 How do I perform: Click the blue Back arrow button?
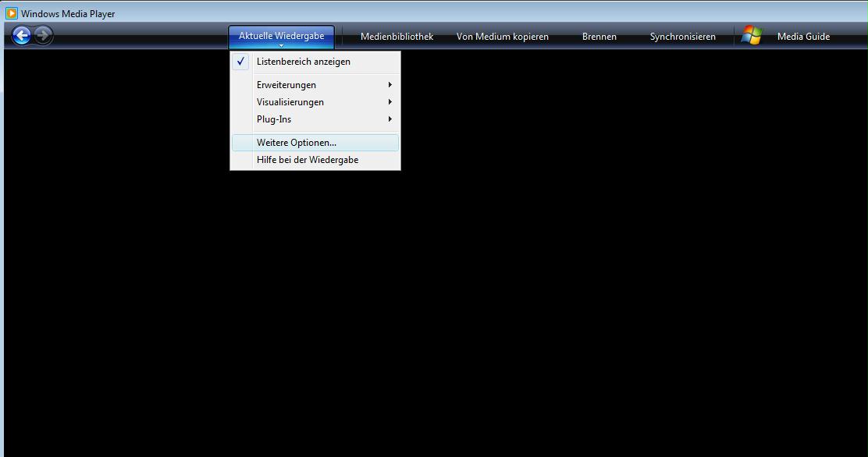[x=22, y=36]
